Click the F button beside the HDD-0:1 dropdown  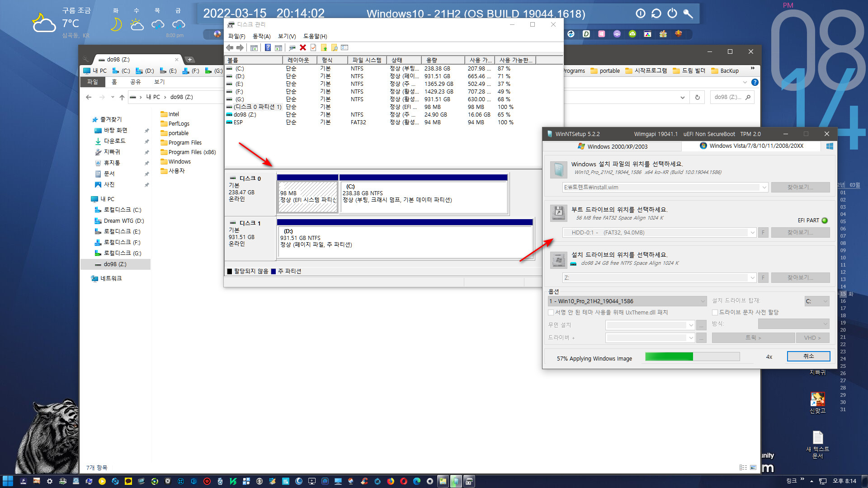[763, 233]
